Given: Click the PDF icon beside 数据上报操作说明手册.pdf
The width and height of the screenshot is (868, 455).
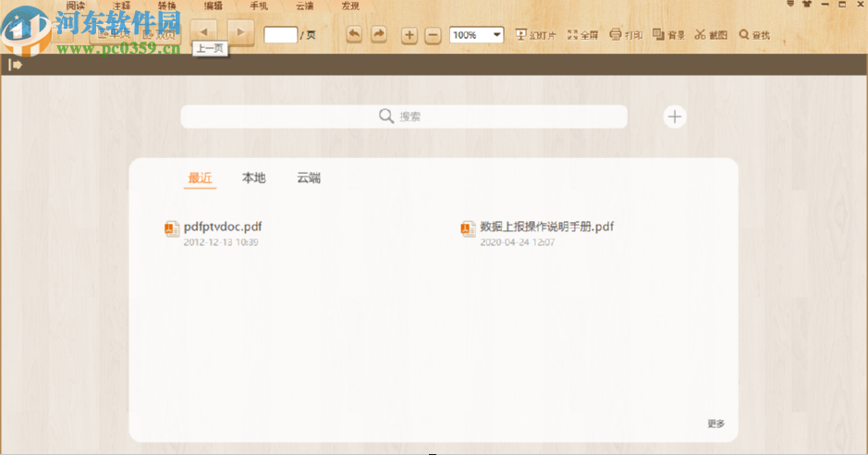Looking at the screenshot, I should (468, 228).
